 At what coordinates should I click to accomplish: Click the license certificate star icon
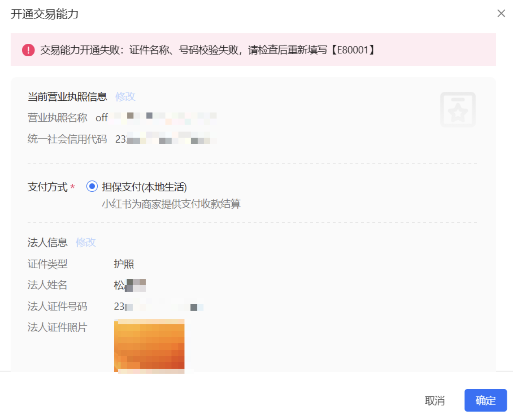coord(458,110)
